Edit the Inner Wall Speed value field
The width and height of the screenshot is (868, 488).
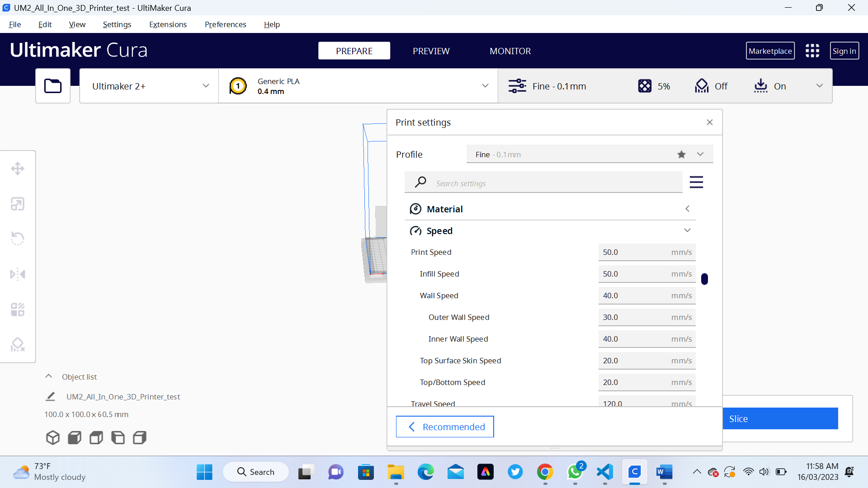coord(646,339)
